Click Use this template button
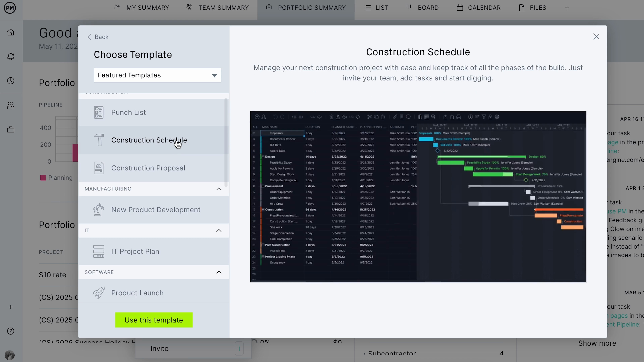Image resolution: width=644 pixels, height=362 pixels. coord(154,320)
